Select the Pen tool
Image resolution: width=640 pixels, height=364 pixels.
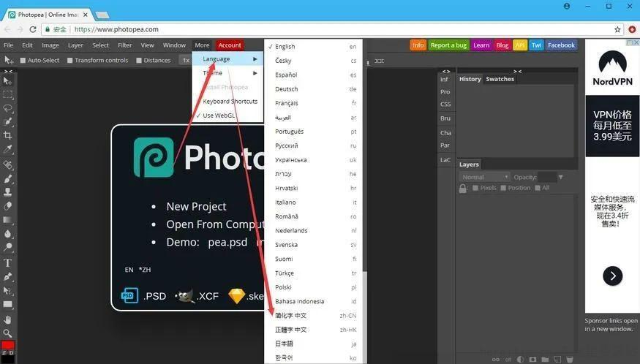[x=8, y=277]
